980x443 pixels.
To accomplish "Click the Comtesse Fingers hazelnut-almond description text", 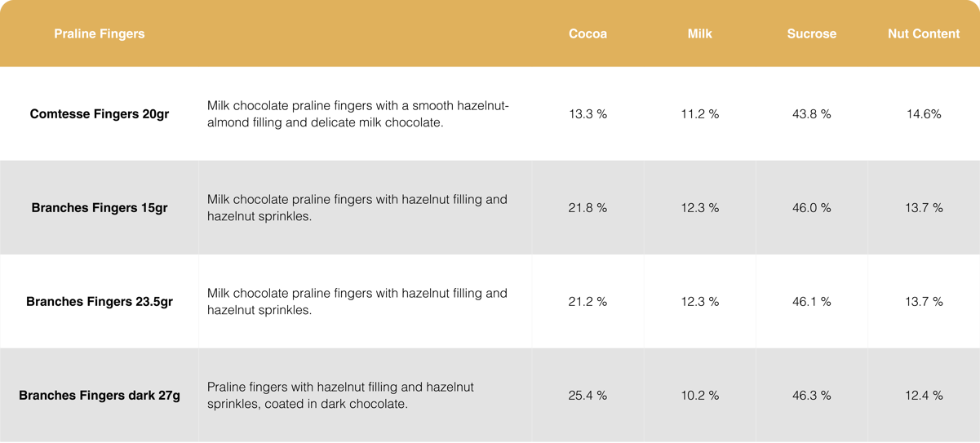I will click(x=357, y=114).
